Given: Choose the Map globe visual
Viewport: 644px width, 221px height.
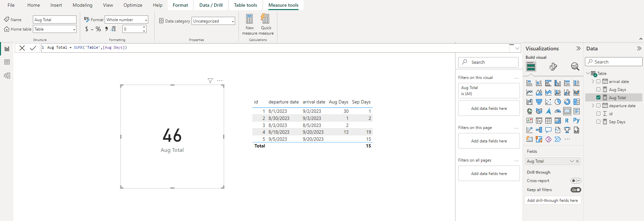Looking at the screenshot, I should coord(530,111).
